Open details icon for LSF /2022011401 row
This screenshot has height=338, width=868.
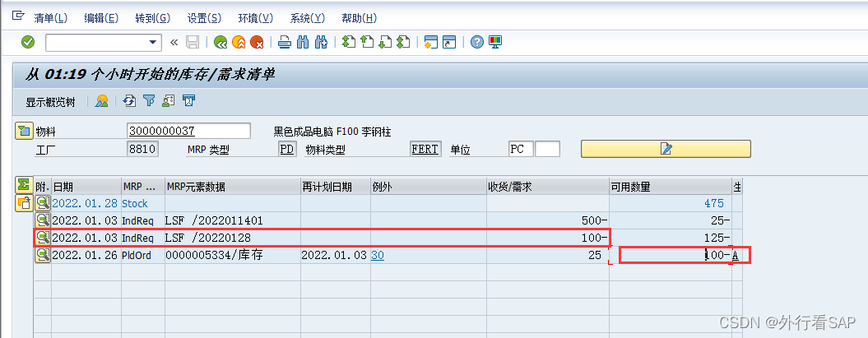(43, 220)
